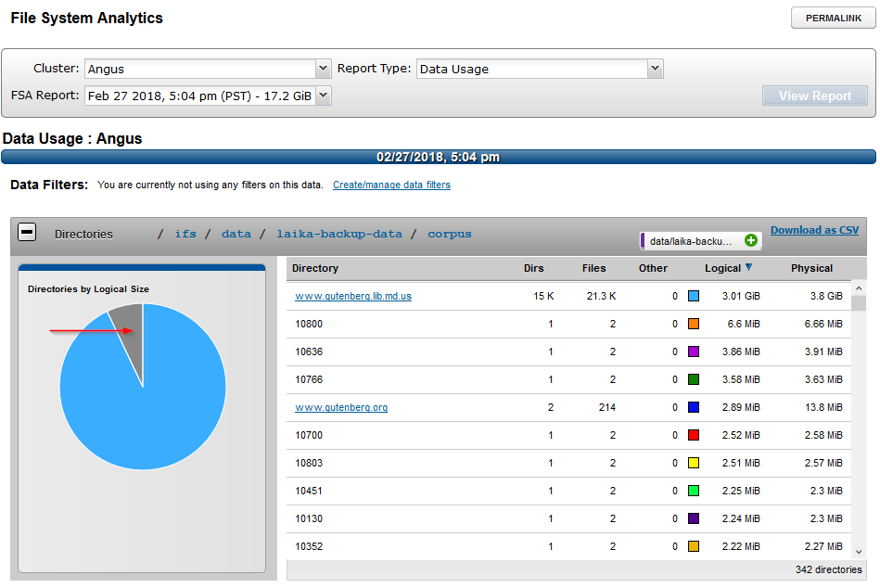Click the PERMALINK button
880x588 pixels.
[x=832, y=17]
